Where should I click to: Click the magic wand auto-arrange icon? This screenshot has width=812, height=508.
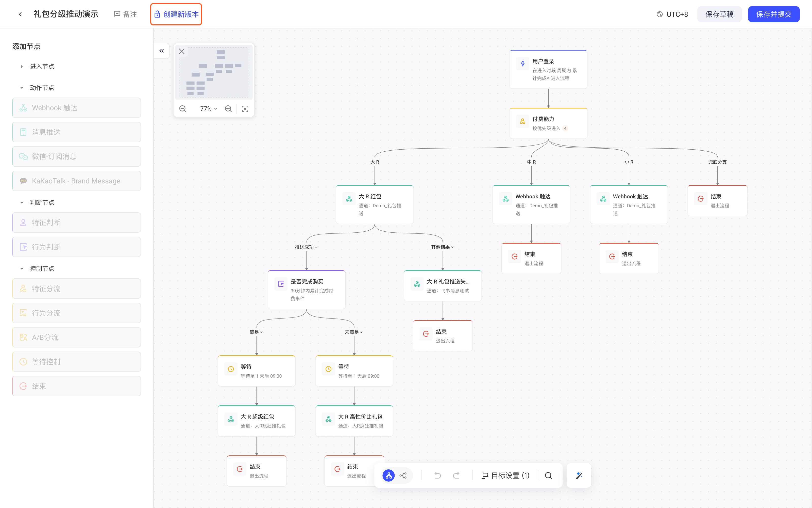click(579, 475)
